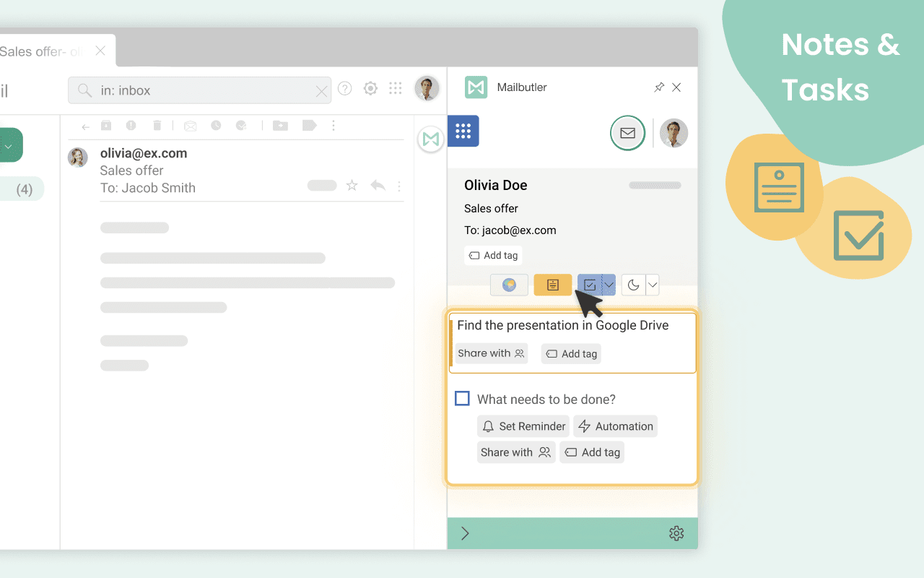Click the inbox count (4)

click(x=25, y=190)
